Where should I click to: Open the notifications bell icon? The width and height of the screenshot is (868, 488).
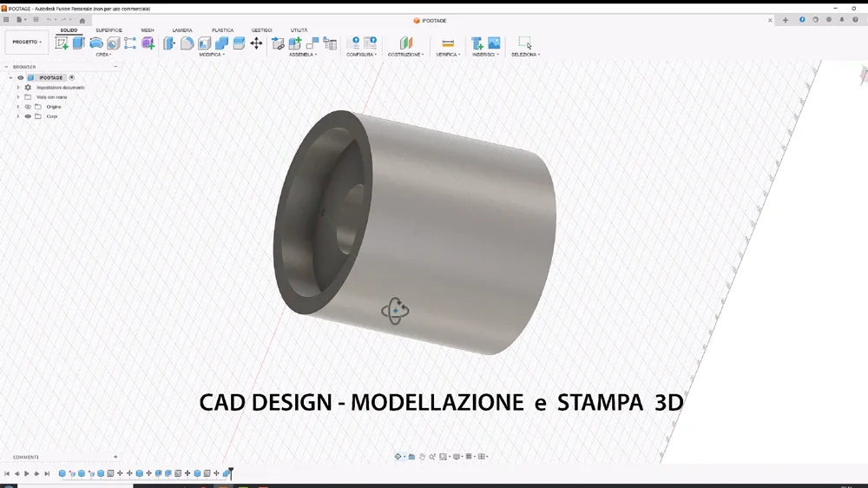[842, 19]
